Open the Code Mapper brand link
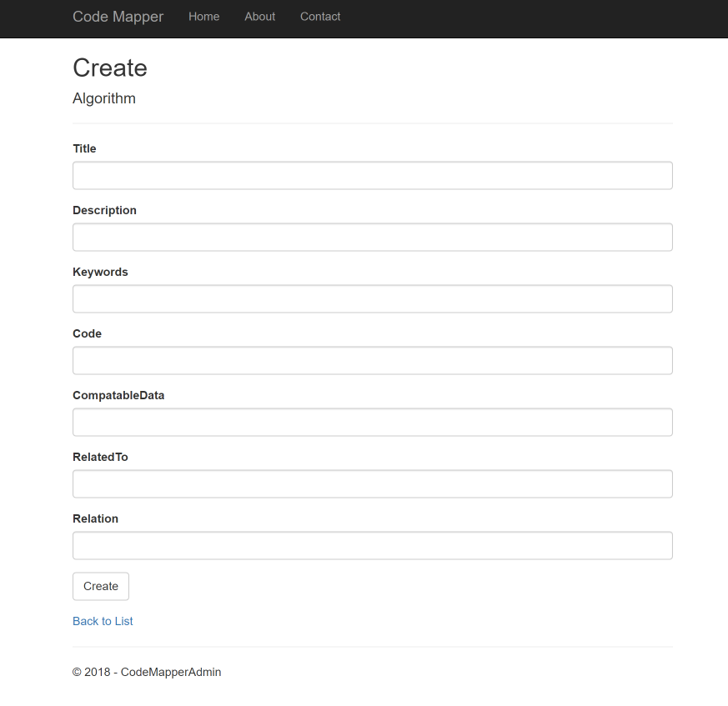Viewport: 728px width, 706px height. (x=118, y=17)
